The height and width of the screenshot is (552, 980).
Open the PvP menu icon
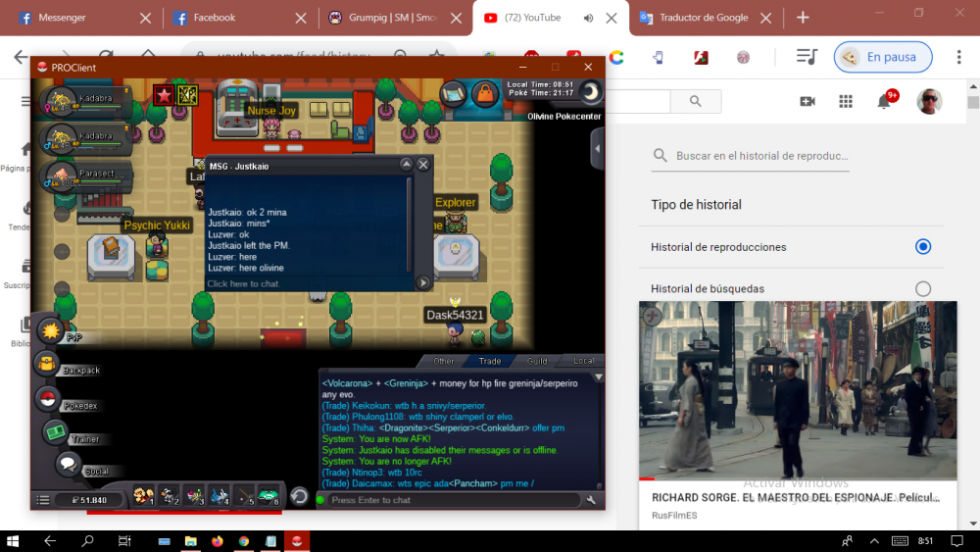[x=49, y=331]
